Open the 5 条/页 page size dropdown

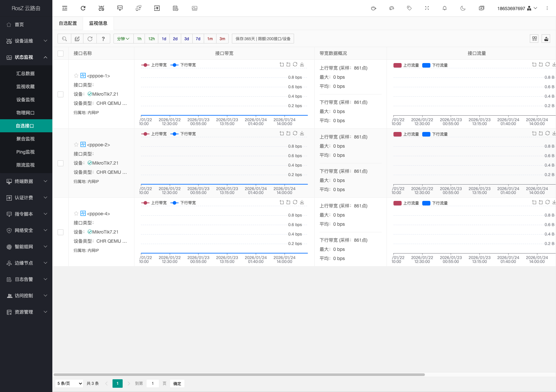70,384
